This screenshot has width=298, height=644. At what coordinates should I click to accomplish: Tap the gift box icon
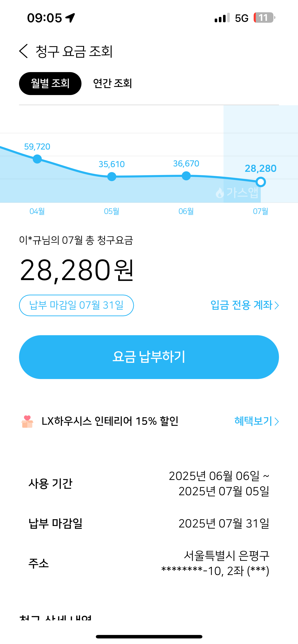[x=27, y=421]
